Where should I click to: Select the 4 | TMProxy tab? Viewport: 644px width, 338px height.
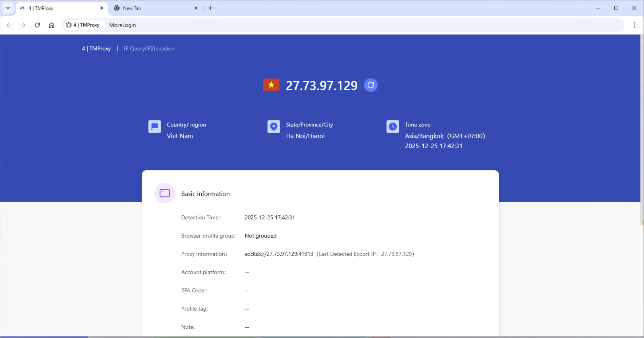[x=60, y=8]
